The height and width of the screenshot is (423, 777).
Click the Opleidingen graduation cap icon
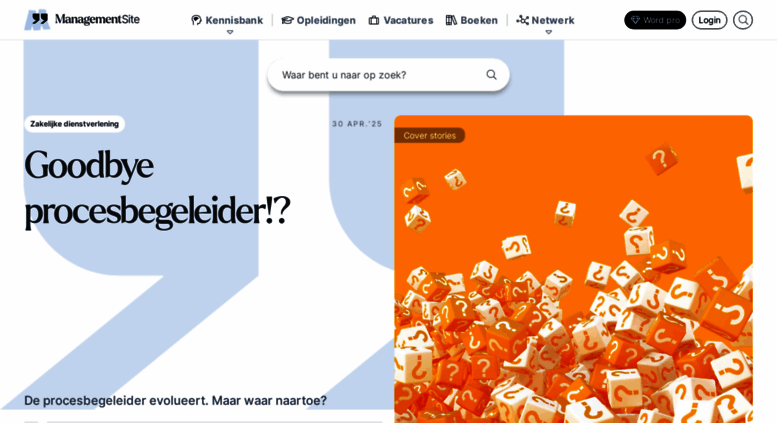point(287,20)
